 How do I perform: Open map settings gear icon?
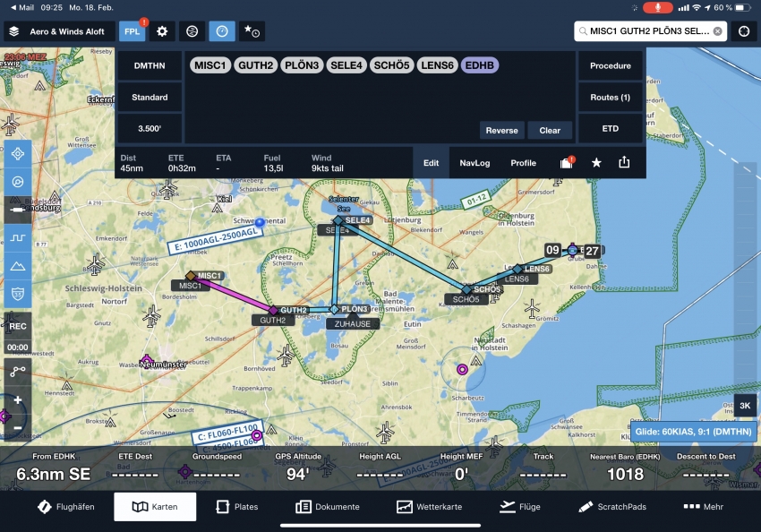162,31
